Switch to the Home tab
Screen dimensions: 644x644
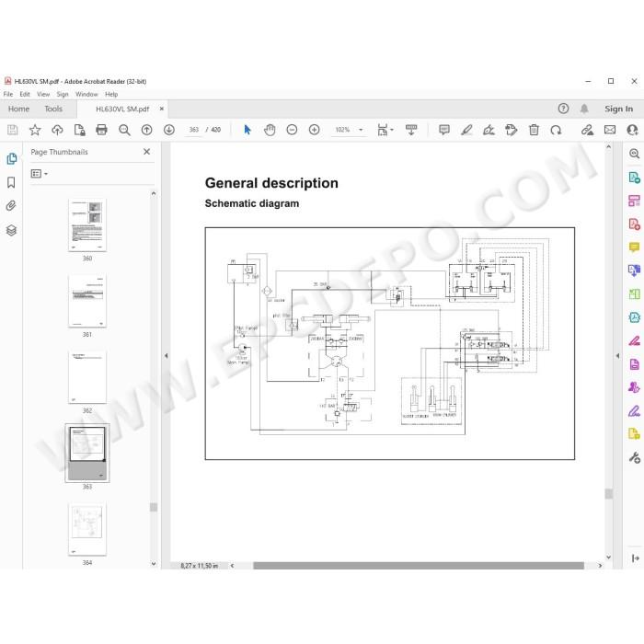click(x=19, y=109)
